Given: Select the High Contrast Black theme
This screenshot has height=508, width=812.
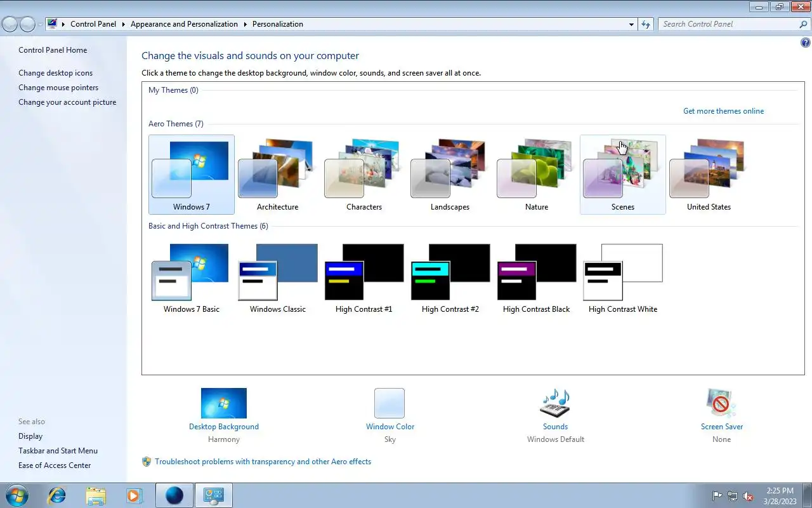Looking at the screenshot, I should click(x=537, y=277).
